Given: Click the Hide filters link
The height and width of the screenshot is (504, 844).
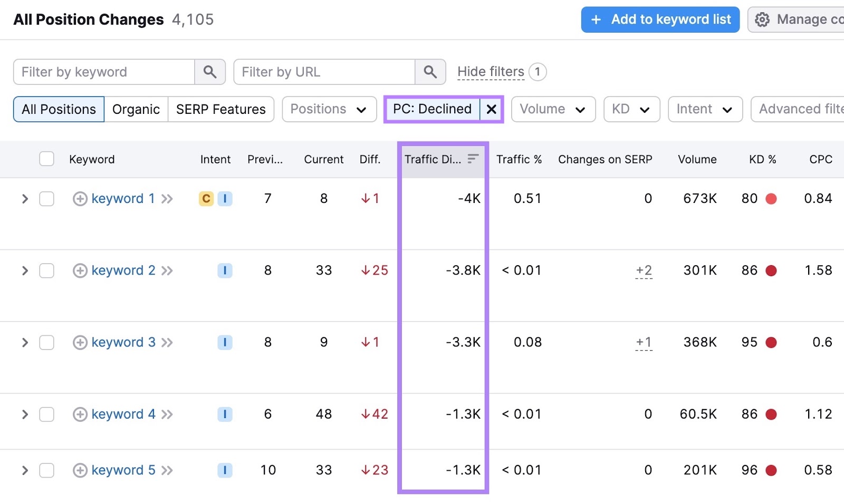Looking at the screenshot, I should click(x=491, y=72).
